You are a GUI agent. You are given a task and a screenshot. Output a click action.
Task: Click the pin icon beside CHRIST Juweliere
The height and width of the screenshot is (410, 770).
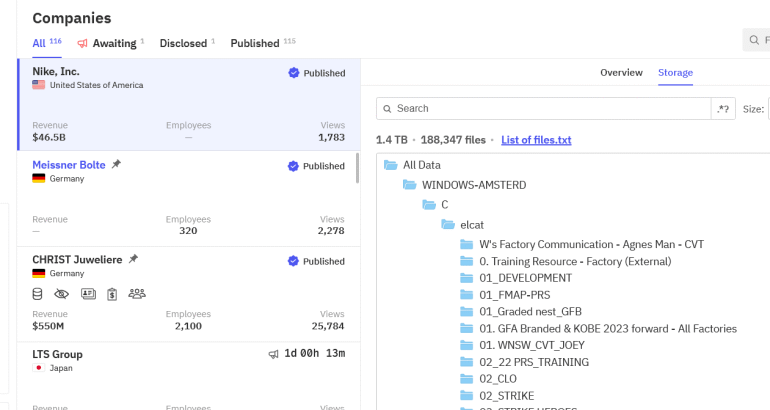(x=133, y=259)
